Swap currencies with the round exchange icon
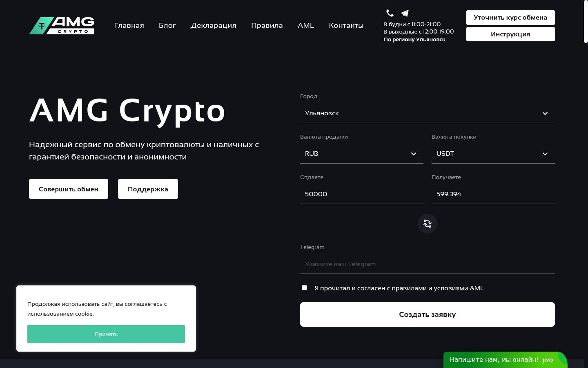This screenshot has width=588, height=368. point(428,224)
